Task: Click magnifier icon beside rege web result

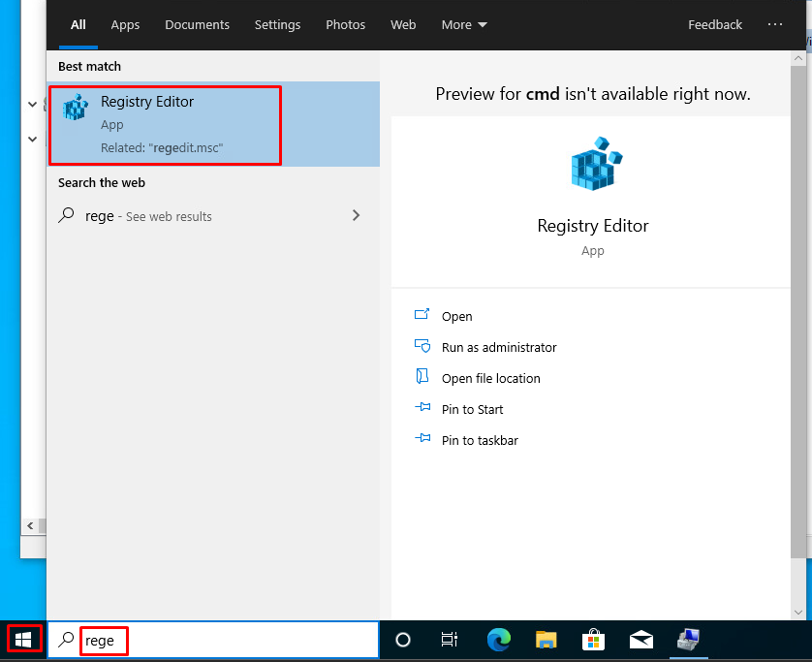Action: [66, 215]
